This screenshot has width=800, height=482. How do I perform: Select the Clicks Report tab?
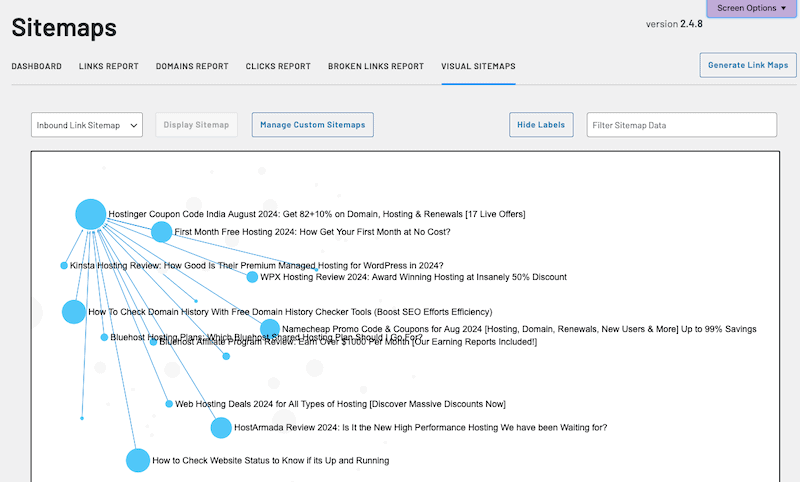[278, 66]
